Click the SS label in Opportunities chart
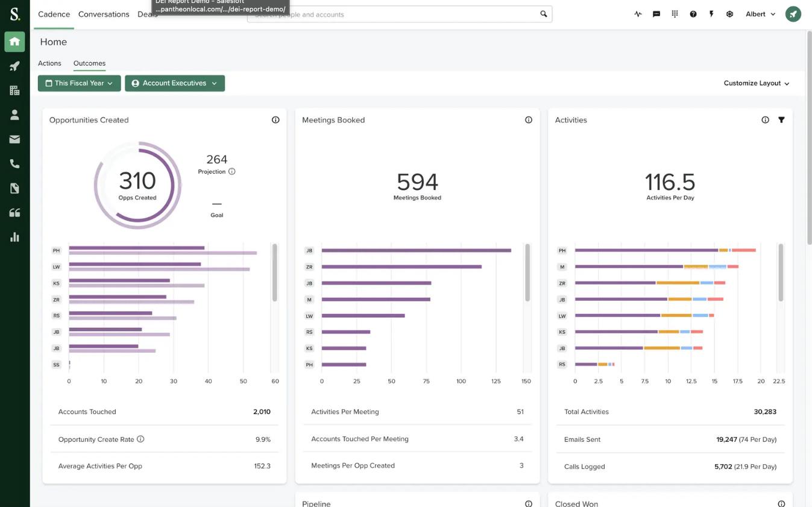812x507 pixels. pos(56,364)
